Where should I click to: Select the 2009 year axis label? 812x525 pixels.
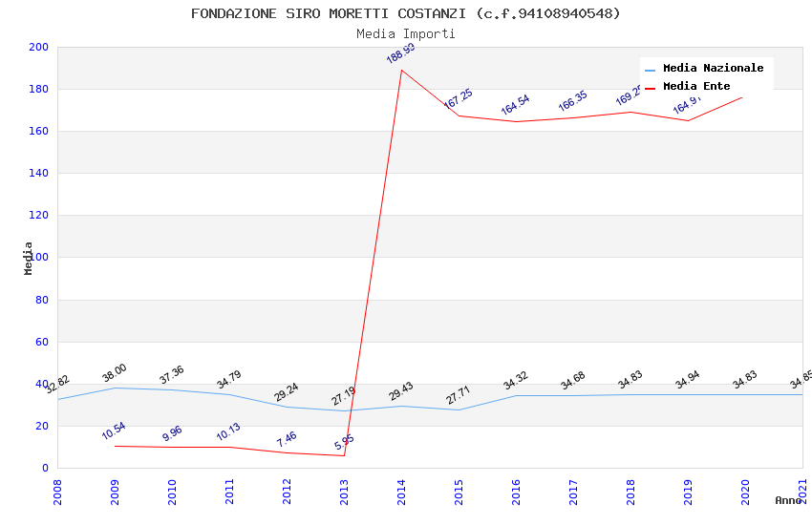coord(115,492)
